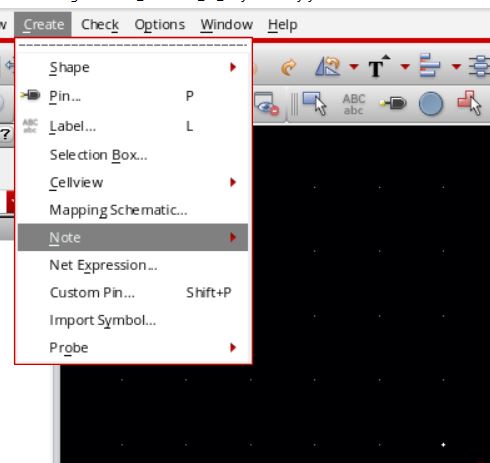Select the flip/rotate triangle toolbar icon

(x=327, y=66)
